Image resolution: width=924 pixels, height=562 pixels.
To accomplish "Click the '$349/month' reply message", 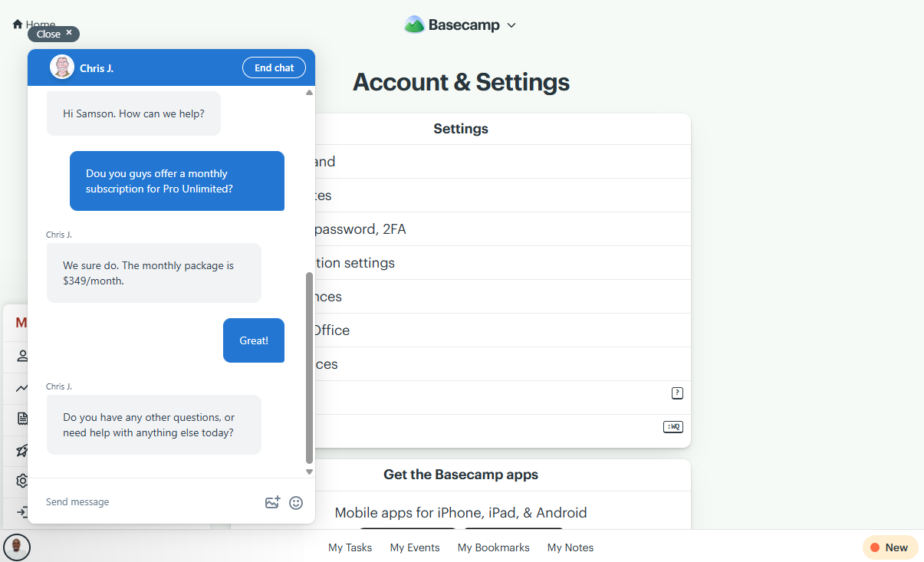I will [x=154, y=273].
